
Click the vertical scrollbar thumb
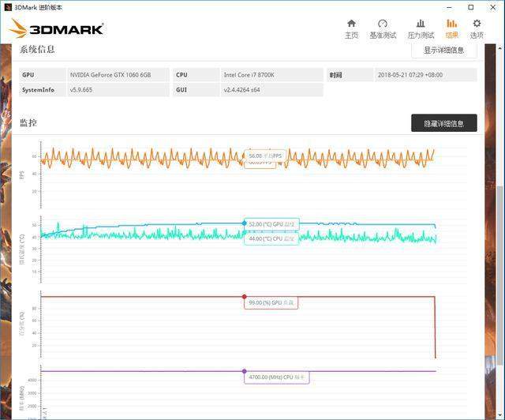[x=499, y=276]
